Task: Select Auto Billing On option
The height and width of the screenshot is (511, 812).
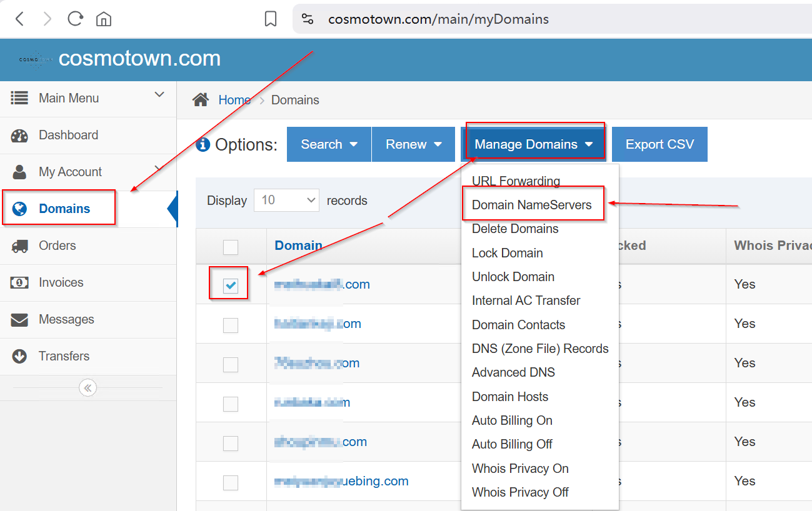Action: click(x=512, y=420)
